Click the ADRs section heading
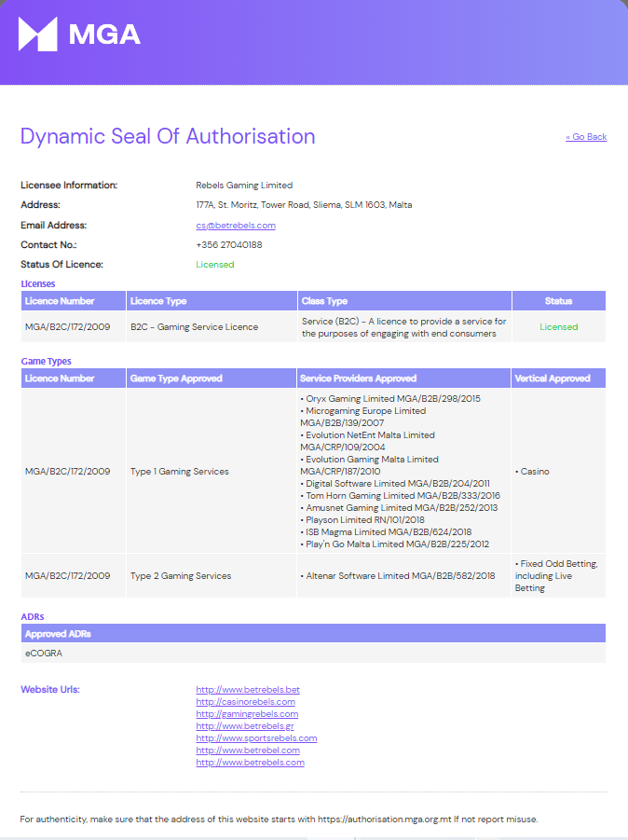This screenshot has width=628, height=840. point(32,616)
